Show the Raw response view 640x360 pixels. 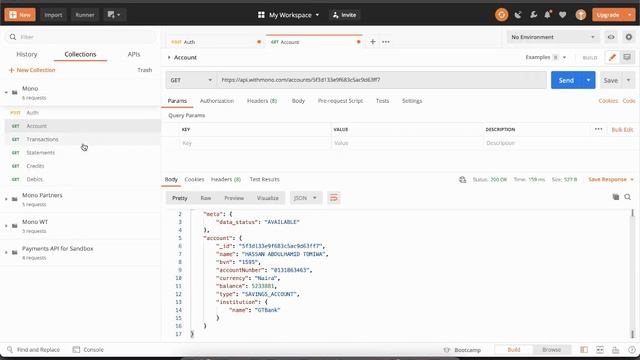click(206, 198)
